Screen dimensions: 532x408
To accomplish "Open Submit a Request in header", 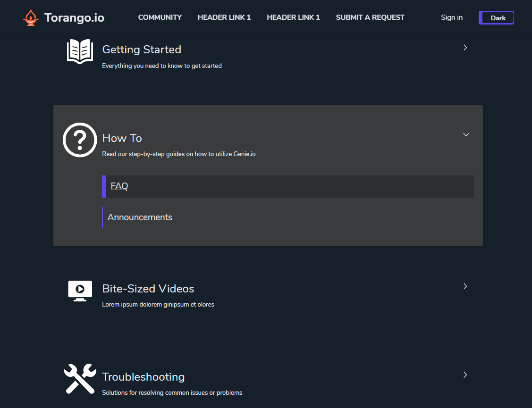I will [370, 17].
